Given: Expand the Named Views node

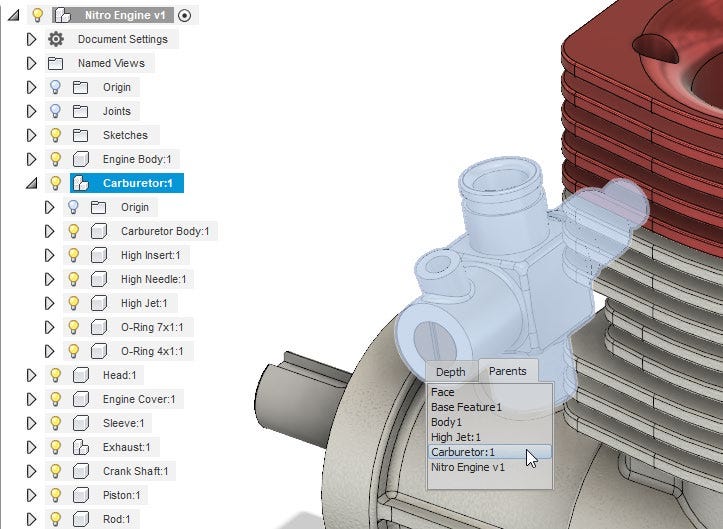Looking at the screenshot, I should 31,63.
